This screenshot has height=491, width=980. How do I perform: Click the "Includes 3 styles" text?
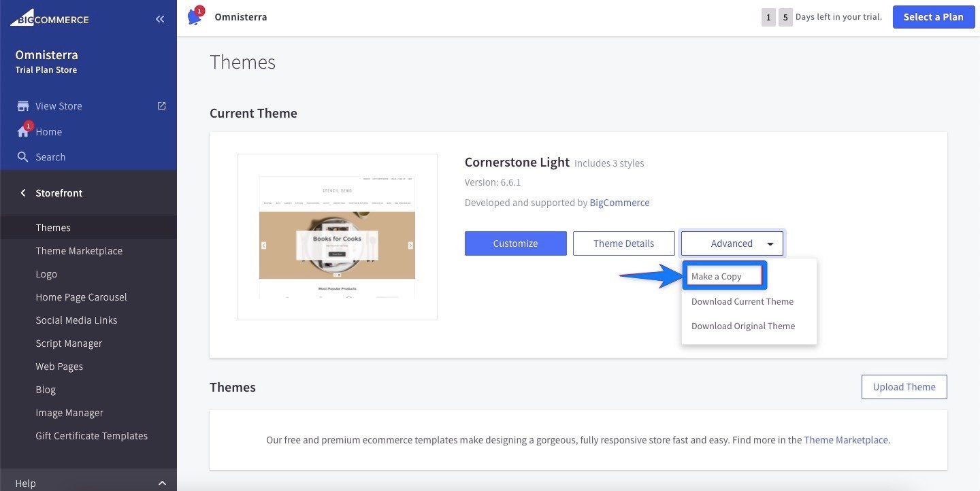(609, 163)
